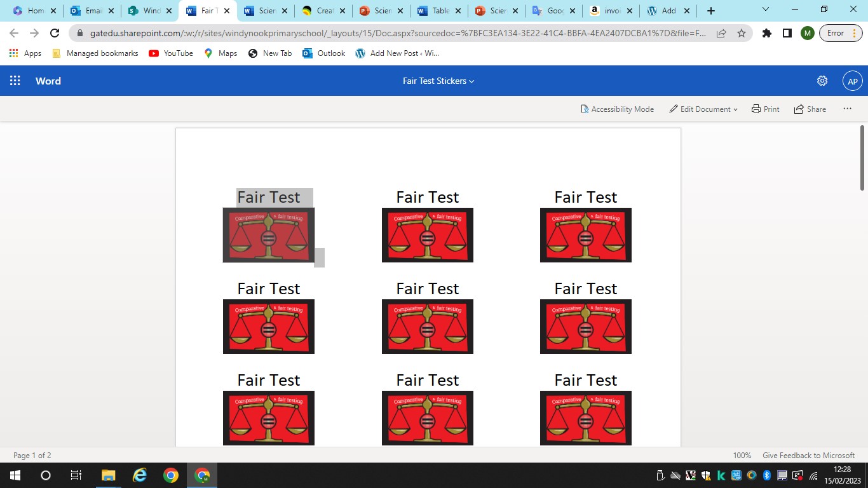Screen dimensions: 868x488
Task: Click the AP account avatar
Action: (852, 81)
